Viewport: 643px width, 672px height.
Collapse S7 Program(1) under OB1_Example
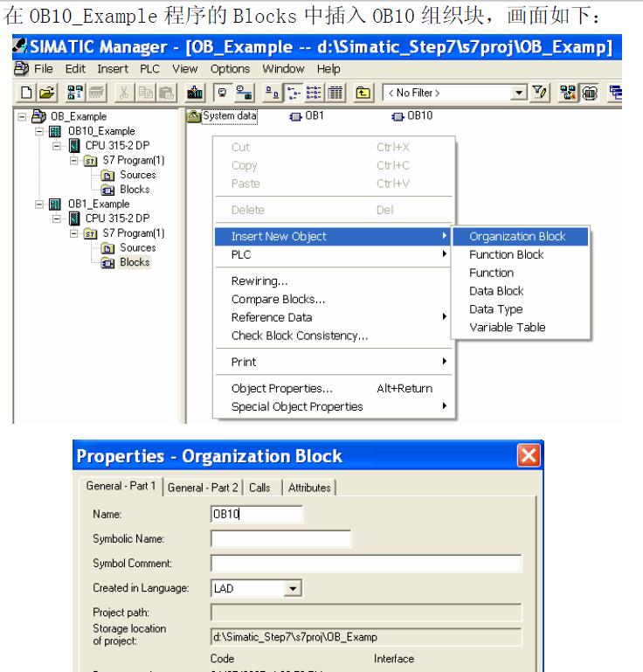click(x=73, y=233)
